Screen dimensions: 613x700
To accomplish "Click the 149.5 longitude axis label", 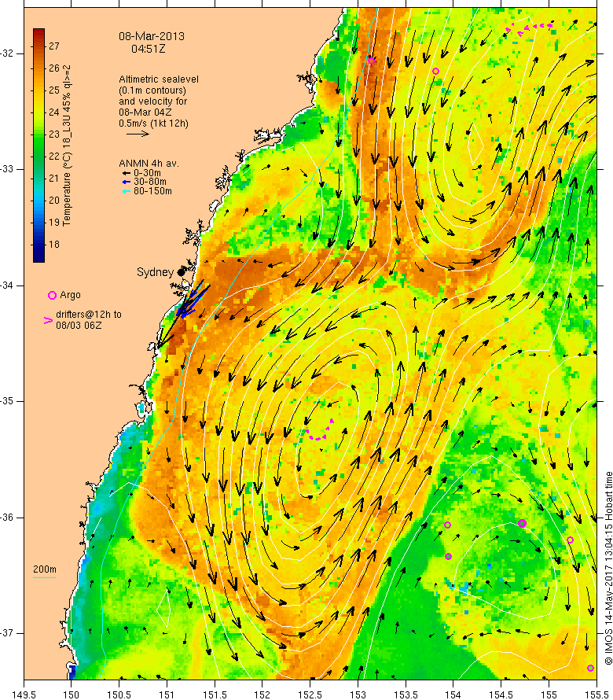I will point(24,694).
